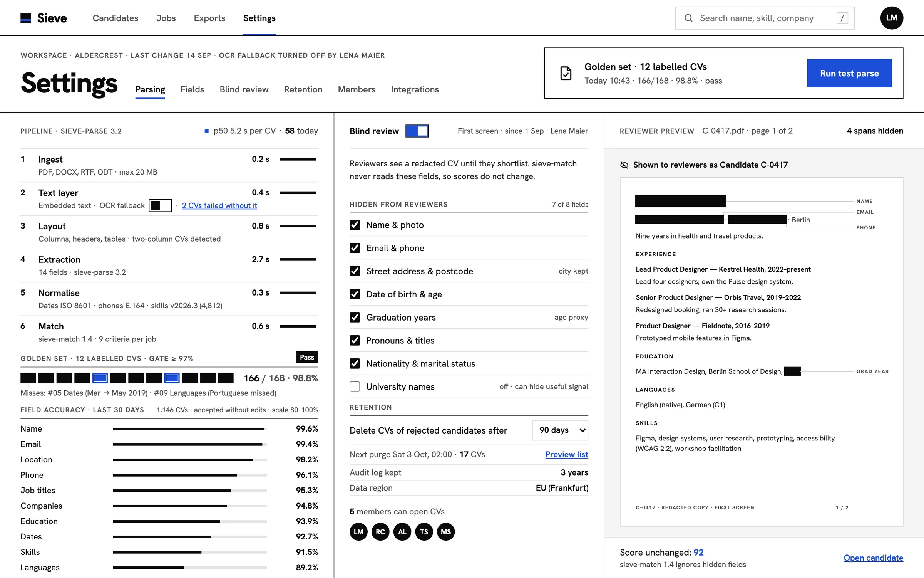924x578 pixels.
Task: Open the LM member avatar
Action: coord(358,532)
